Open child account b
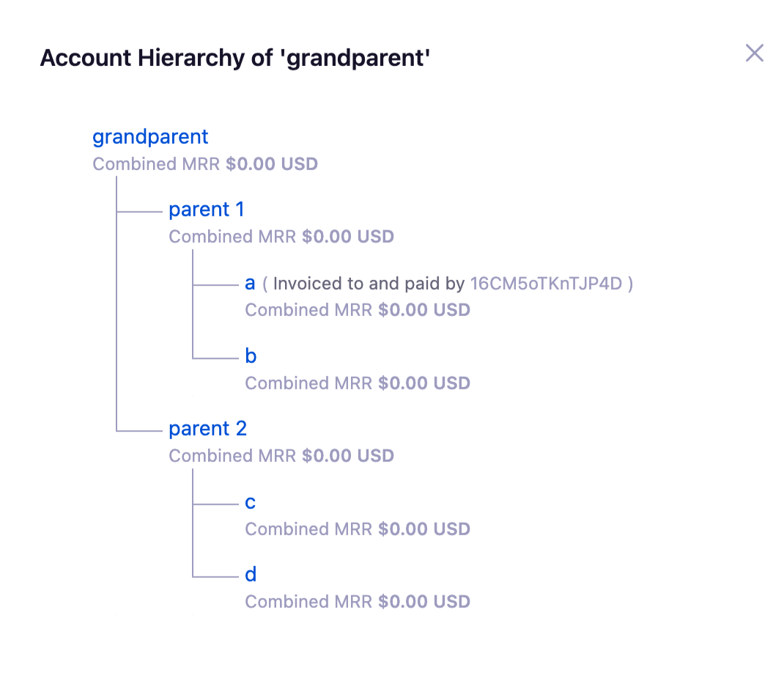 pyautogui.click(x=251, y=356)
